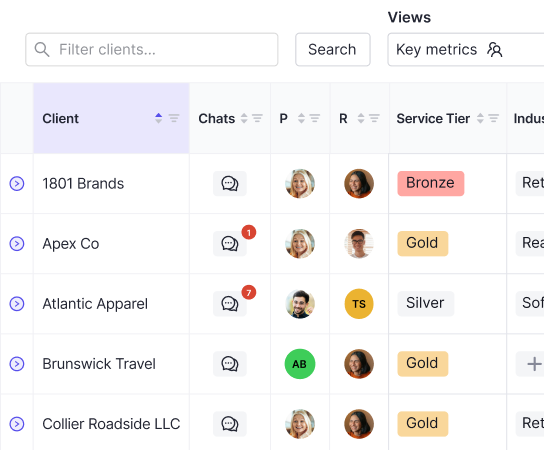Toggle sort arrows on the Client column
The image size is (544, 450).
(x=159, y=118)
